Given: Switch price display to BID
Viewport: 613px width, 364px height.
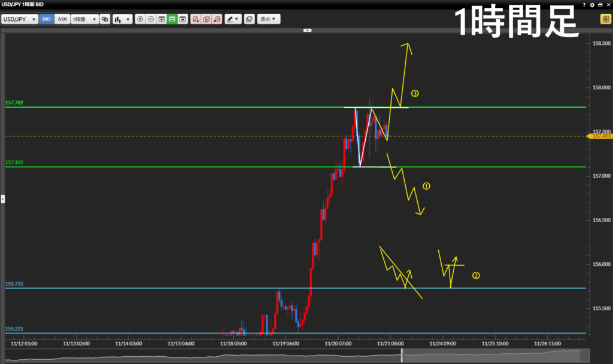Looking at the screenshot, I should 47,19.
